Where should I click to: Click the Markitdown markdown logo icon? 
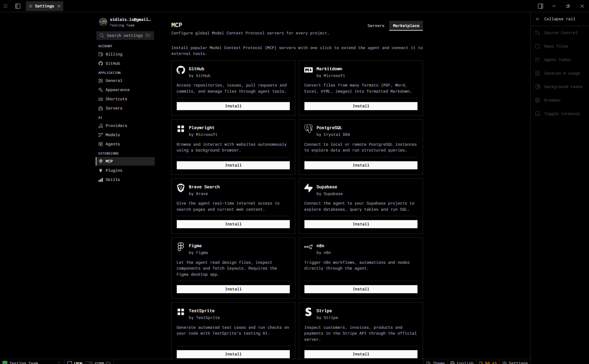tap(308, 70)
